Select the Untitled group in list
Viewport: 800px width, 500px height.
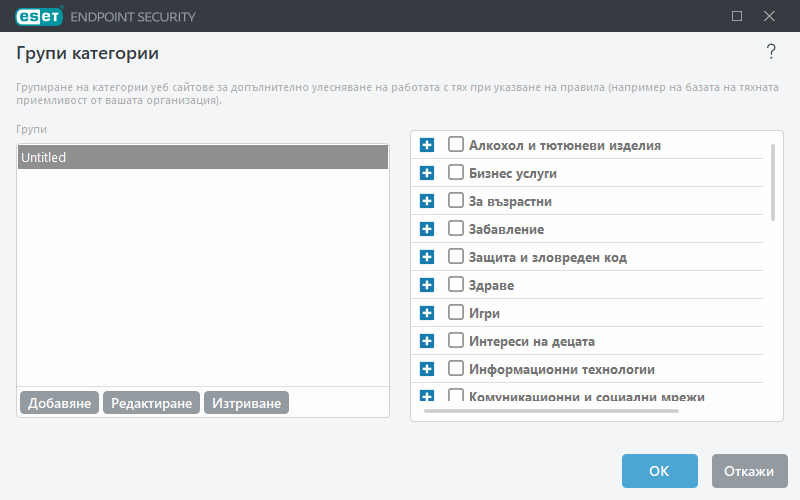pyautogui.click(x=202, y=157)
